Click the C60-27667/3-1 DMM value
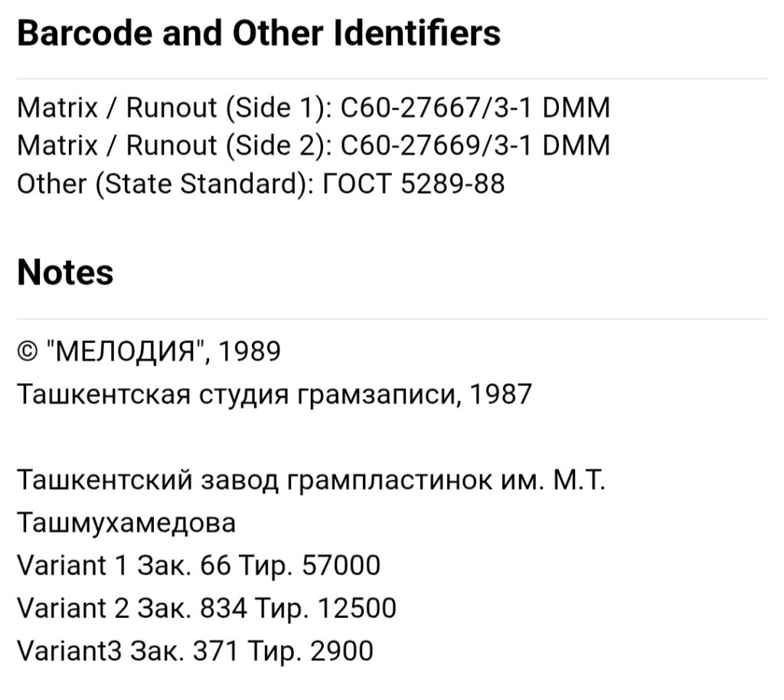Screen dimensions: 784x700 [x=475, y=107]
